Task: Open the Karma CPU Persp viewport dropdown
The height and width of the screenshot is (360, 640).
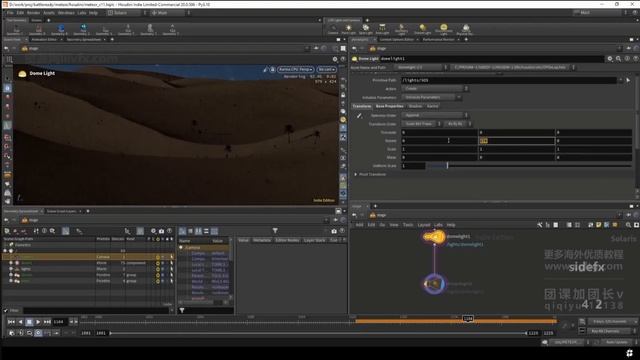Action: (296, 70)
